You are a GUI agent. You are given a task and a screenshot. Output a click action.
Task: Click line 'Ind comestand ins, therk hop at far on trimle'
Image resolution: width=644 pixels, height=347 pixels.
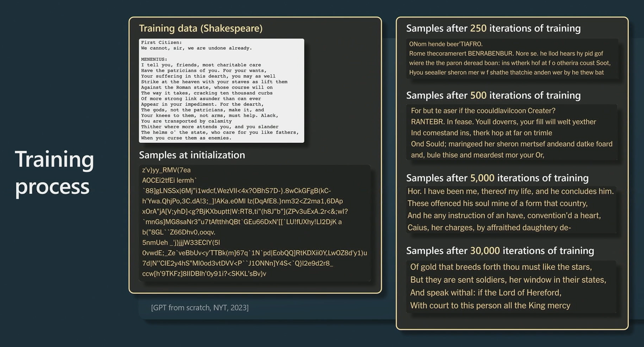coord(482,133)
